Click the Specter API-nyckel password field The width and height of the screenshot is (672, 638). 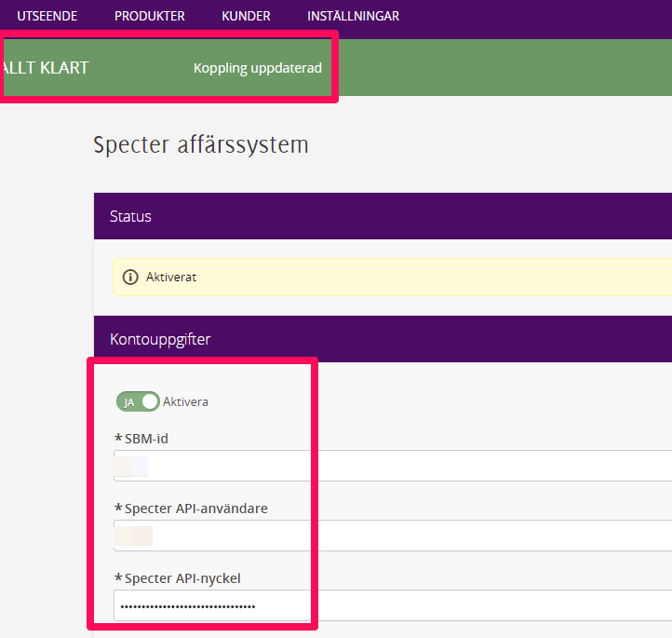click(x=393, y=605)
